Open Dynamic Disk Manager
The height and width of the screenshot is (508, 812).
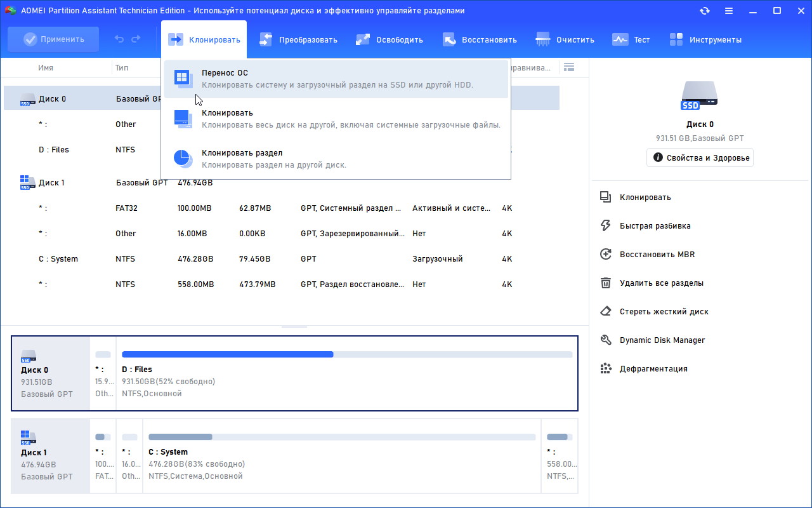pyautogui.click(x=662, y=340)
